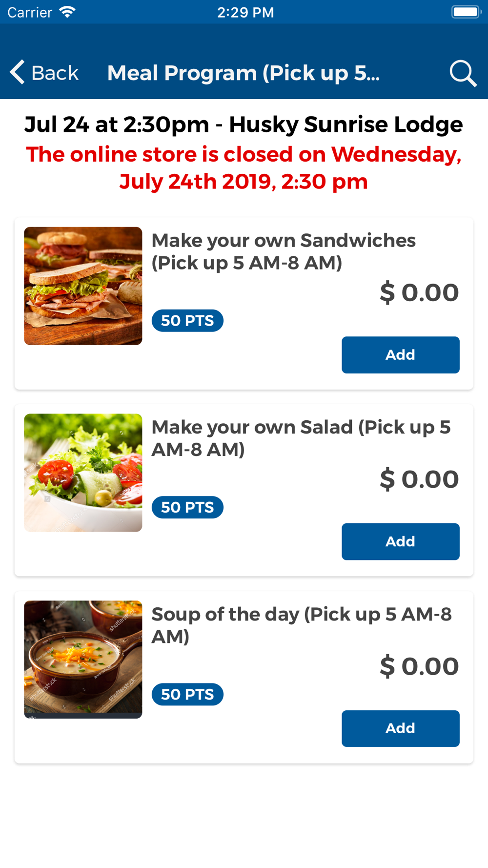Add Soup of the day to order

pyautogui.click(x=400, y=728)
